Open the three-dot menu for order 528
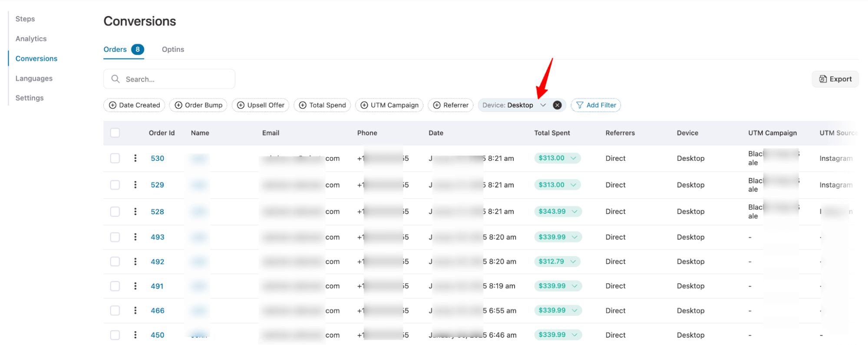 [x=135, y=212]
